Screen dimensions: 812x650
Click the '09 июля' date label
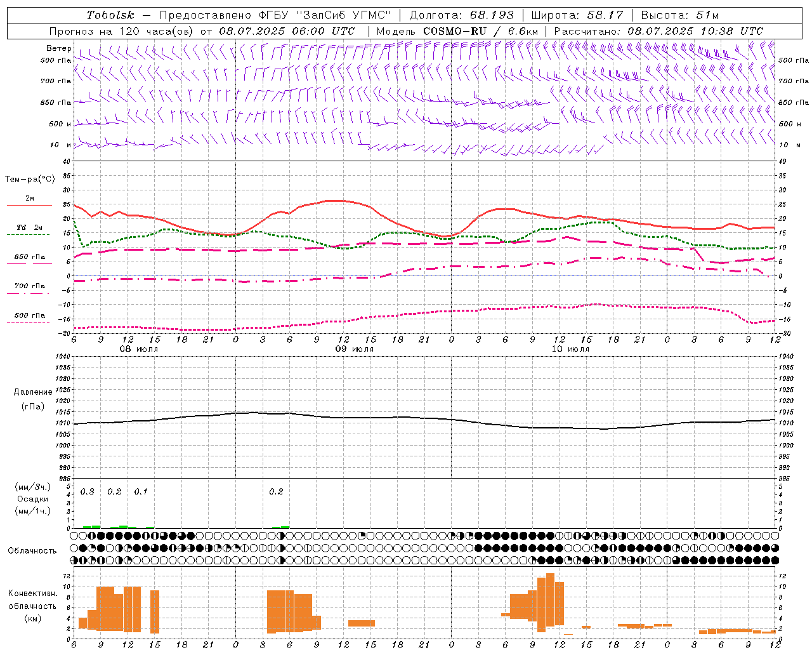pos(355,349)
